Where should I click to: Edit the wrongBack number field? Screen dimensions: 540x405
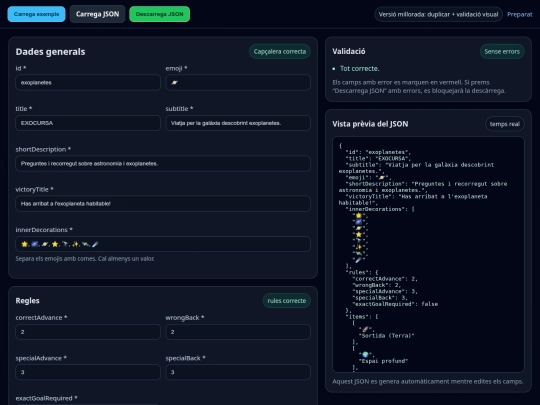click(x=238, y=332)
